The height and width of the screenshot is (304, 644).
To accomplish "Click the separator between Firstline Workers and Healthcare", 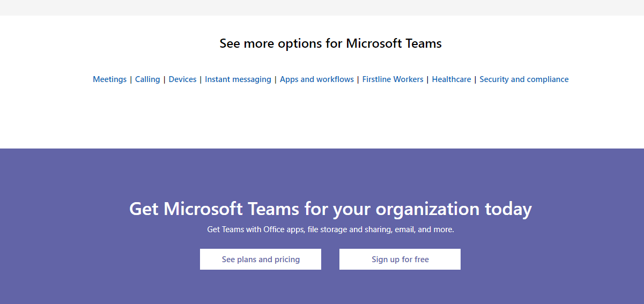I will click(x=427, y=79).
